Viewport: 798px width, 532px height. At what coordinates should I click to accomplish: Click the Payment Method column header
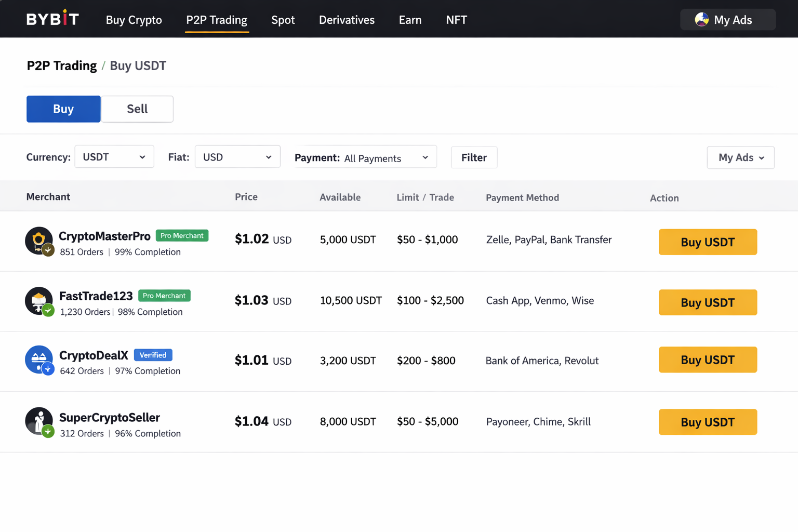coord(523,197)
